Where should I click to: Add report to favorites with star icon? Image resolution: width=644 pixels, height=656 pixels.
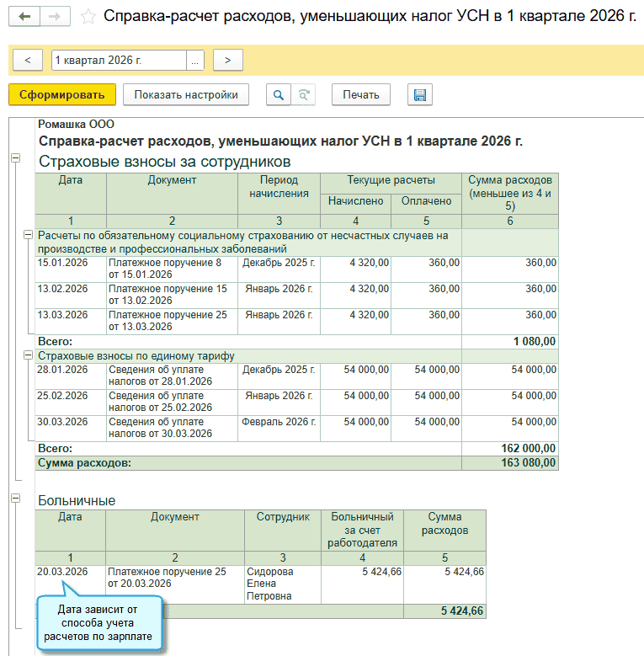(88, 17)
